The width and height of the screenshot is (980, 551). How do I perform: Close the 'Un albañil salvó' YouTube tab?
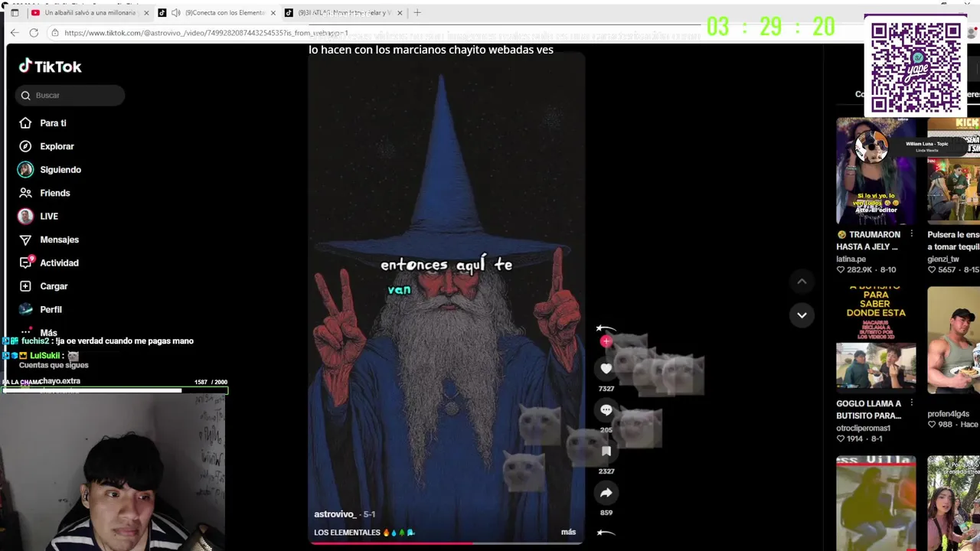[x=146, y=13]
